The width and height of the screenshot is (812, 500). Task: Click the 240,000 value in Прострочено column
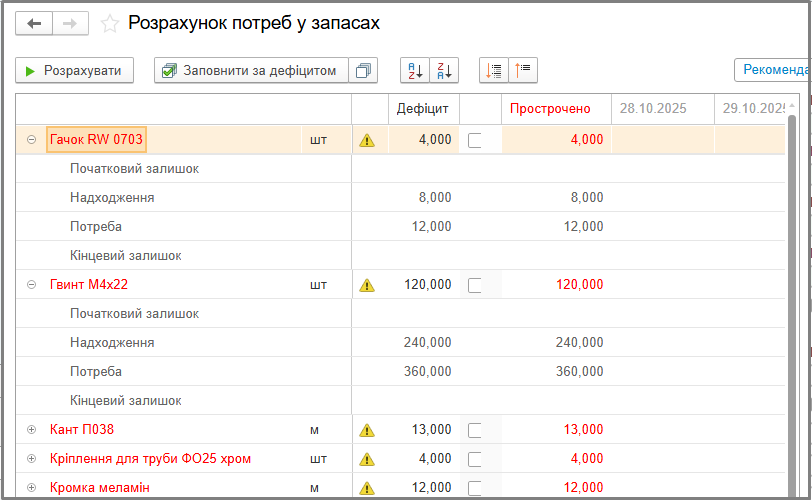click(579, 343)
